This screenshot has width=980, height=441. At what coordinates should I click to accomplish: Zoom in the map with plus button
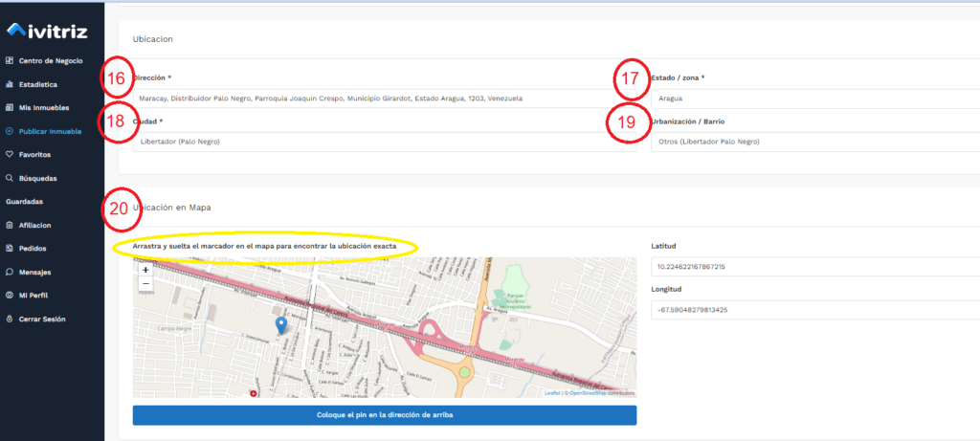click(145, 270)
